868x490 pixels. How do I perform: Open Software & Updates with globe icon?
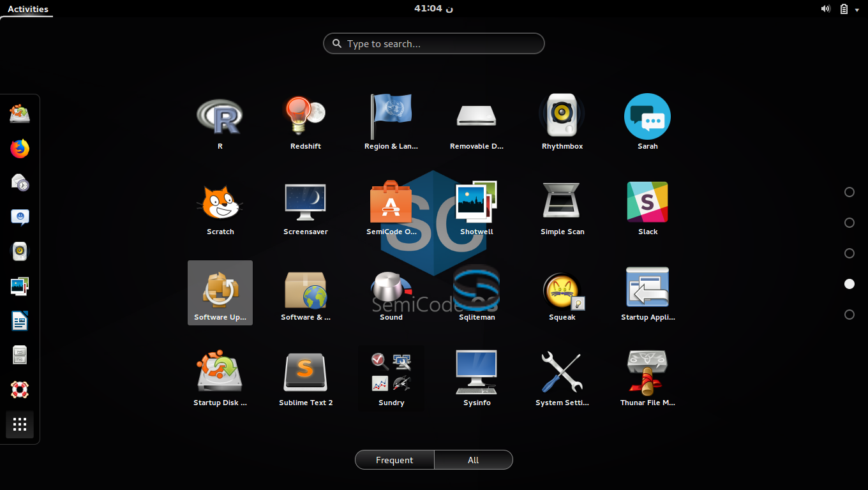click(306, 294)
